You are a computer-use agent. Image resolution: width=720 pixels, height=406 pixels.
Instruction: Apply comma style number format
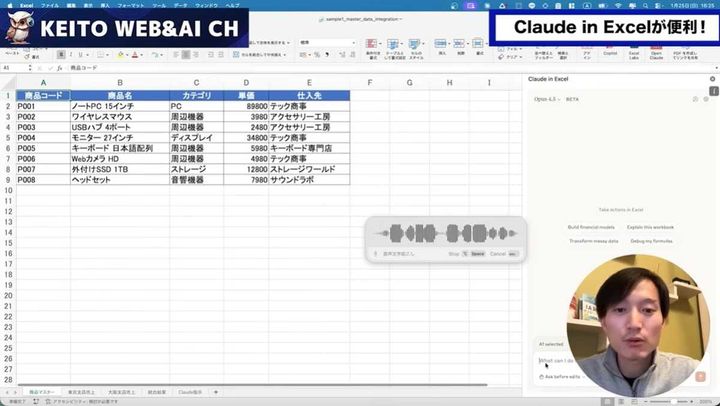tap(327, 55)
